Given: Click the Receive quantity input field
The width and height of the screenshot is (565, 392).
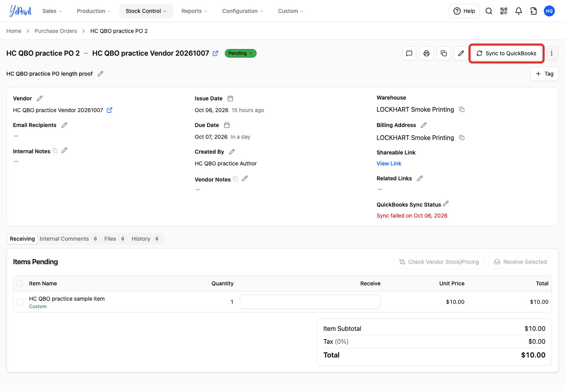Looking at the screenshot, I should (x=310, y=302).
